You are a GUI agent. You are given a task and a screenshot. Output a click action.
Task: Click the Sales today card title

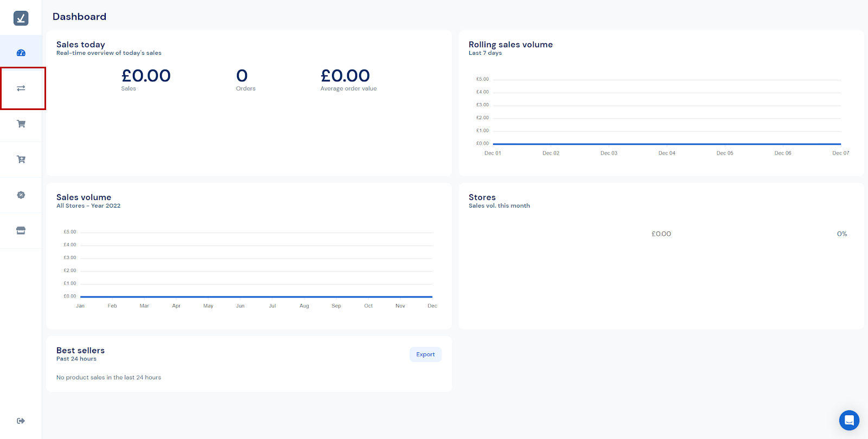[81, 44]
